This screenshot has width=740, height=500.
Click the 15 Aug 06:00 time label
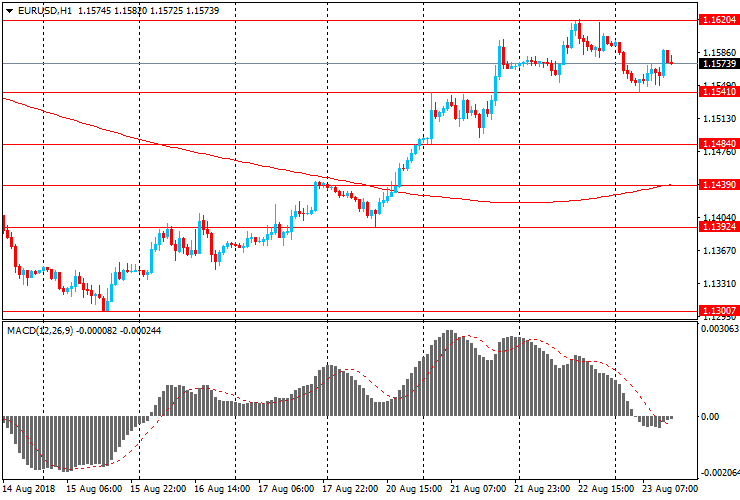click(94, 489)
